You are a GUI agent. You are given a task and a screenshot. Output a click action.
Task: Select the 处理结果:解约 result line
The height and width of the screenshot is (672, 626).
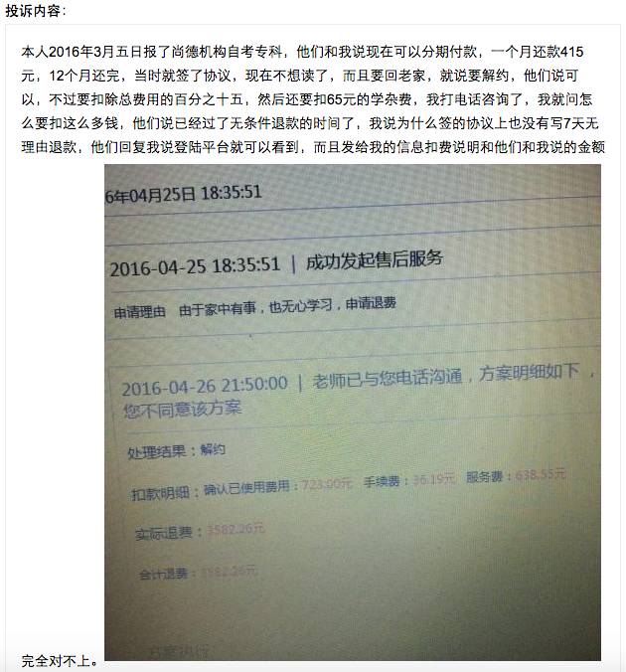pos(176,451)
